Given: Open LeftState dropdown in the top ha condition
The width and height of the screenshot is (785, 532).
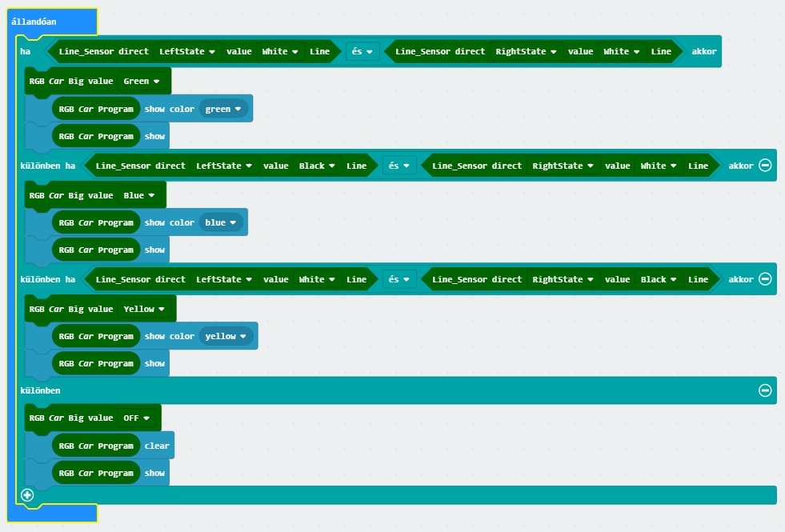Looking at the screenshot, I should coord(187,51).
